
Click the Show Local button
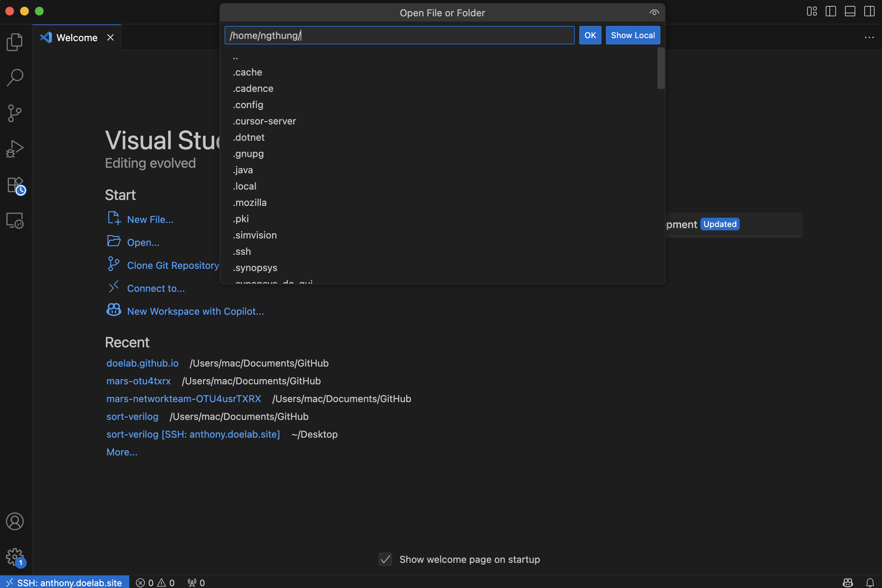pos(633,35)
